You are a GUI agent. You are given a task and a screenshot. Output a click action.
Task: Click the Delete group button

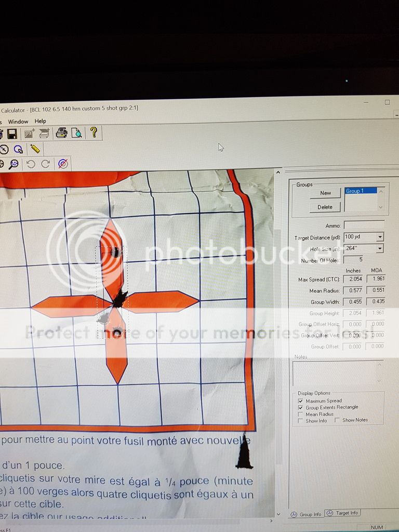[325, 207]
